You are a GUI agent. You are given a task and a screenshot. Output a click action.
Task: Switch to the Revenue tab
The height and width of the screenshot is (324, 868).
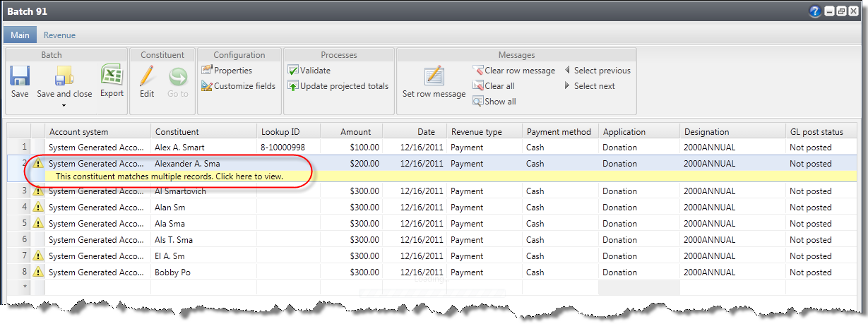[x=59, y=35]
